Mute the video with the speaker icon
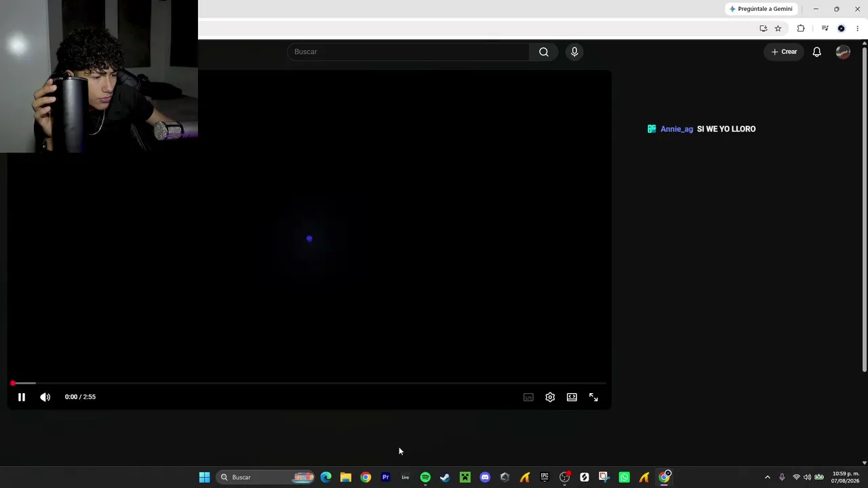The image size is (868, 488). click(x=45, y=397)
